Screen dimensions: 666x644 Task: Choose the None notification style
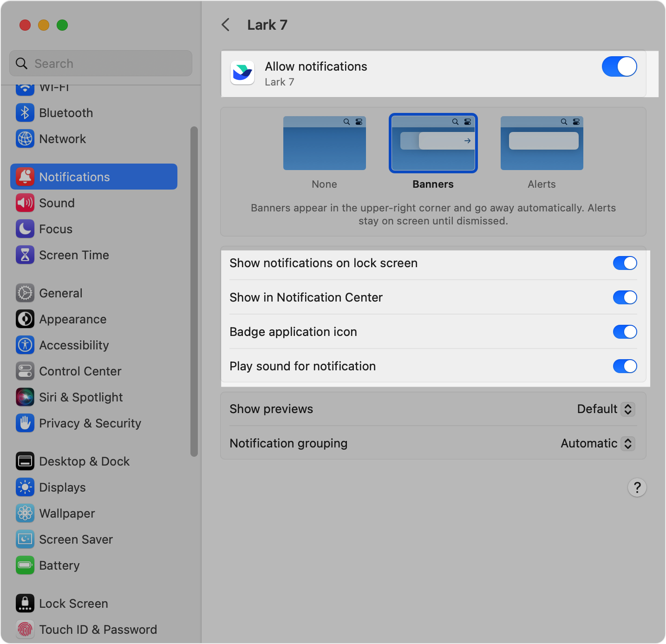tap(324, 143)
